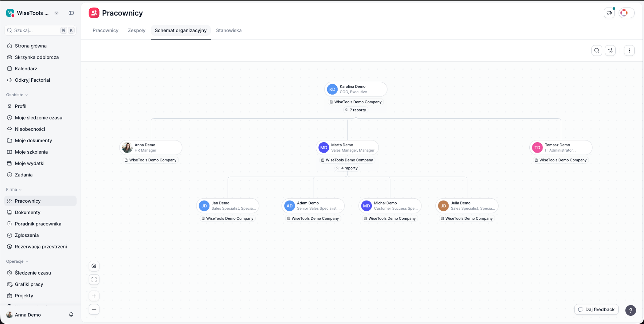This screenshot has width=644, height=324.
Task: Click the Pracownicy module header icon
Action: [x=94, y=13]
